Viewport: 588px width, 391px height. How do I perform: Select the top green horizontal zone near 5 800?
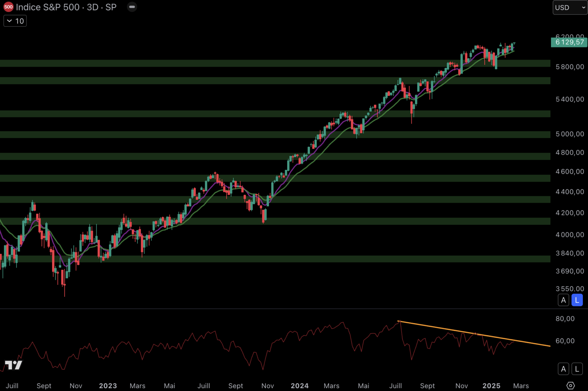coord(275,63)
